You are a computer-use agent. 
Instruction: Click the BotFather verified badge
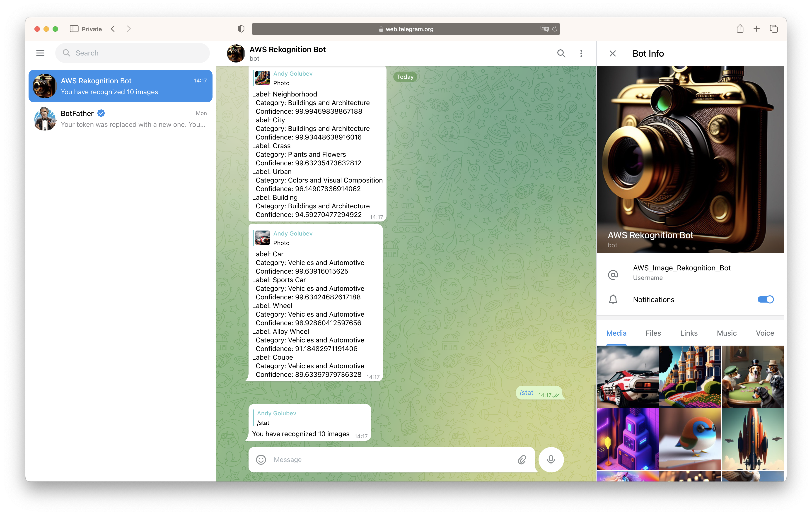pyautogui.click(x=101, y=113)
